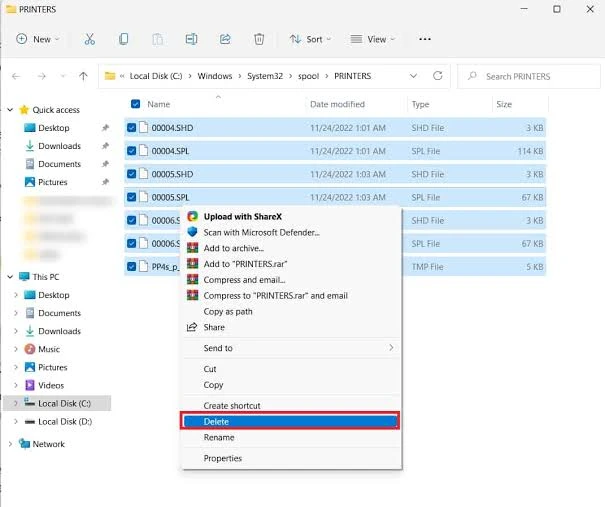Screen dimensions: 605x507
Task: Select Compress and email menu entry
Action: point(291,280)
